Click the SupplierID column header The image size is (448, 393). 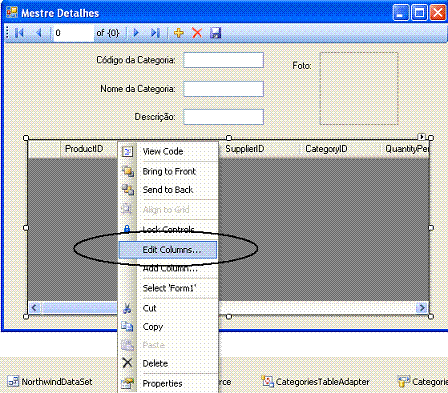coord(259,149)
